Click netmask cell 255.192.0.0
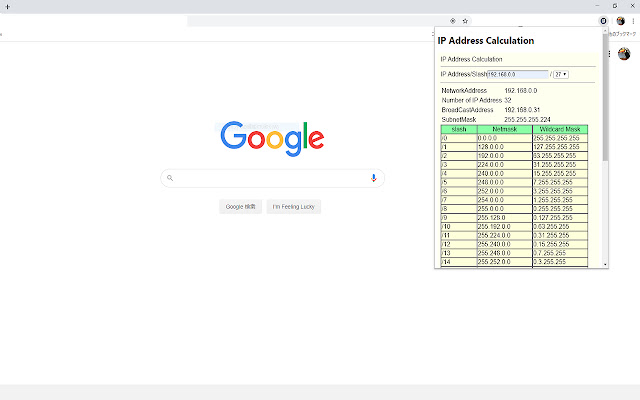 click(x=505, y=227)
